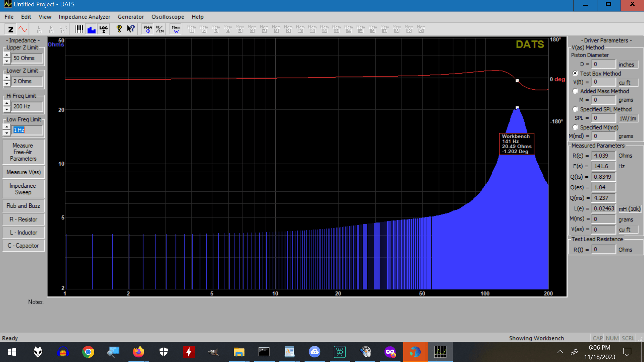Toggle the PHA phase display icon
Viewport: 644px width, 362px height.
click(148, 29)
